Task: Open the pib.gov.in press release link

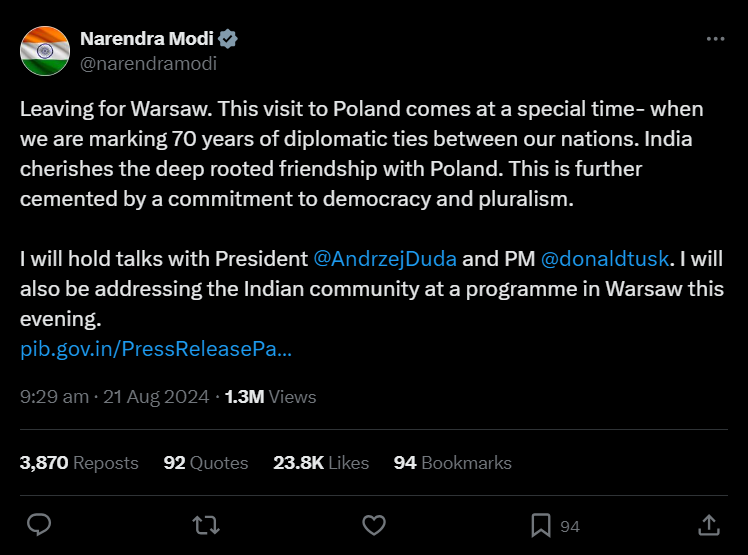Action: click(x=156, y=350)
